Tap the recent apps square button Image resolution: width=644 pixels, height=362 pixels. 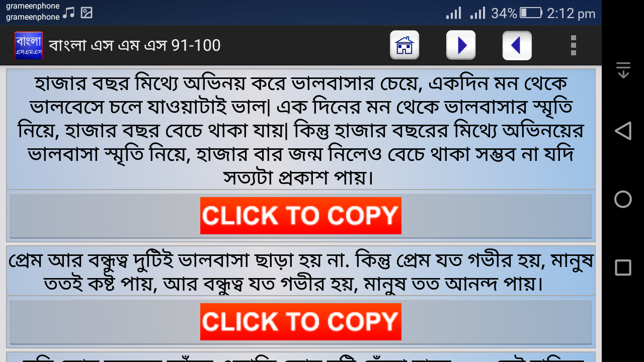(623, 267)
